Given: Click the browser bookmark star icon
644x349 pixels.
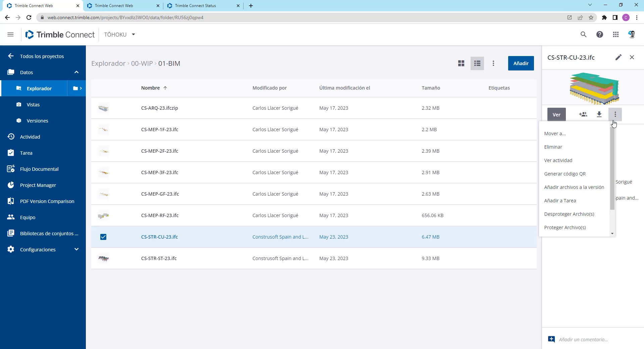Looking at the screenshot, I should pos(591,17).
